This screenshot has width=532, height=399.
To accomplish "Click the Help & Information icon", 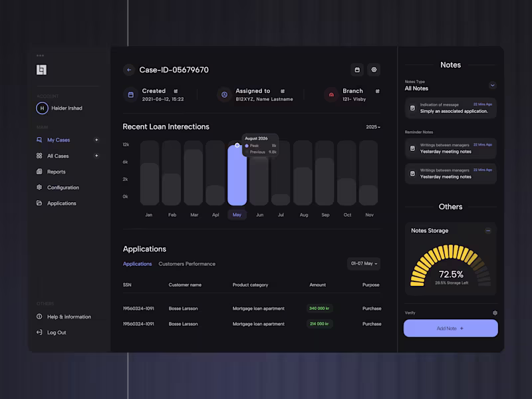I will click(x=41, y=317).
